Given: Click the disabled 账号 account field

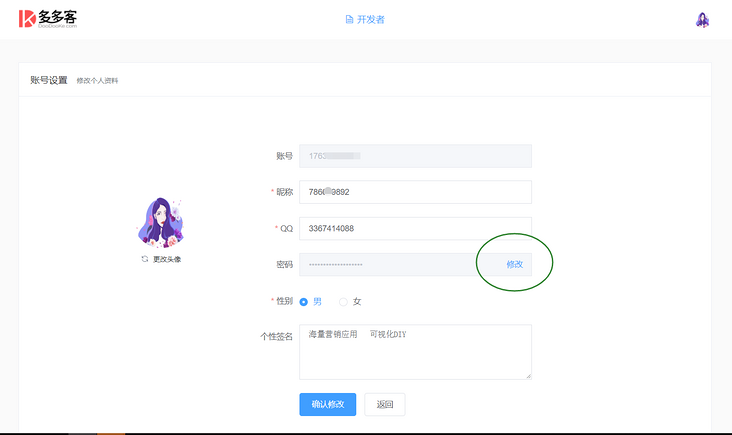Looking at the screenshot, I should 415,156.
